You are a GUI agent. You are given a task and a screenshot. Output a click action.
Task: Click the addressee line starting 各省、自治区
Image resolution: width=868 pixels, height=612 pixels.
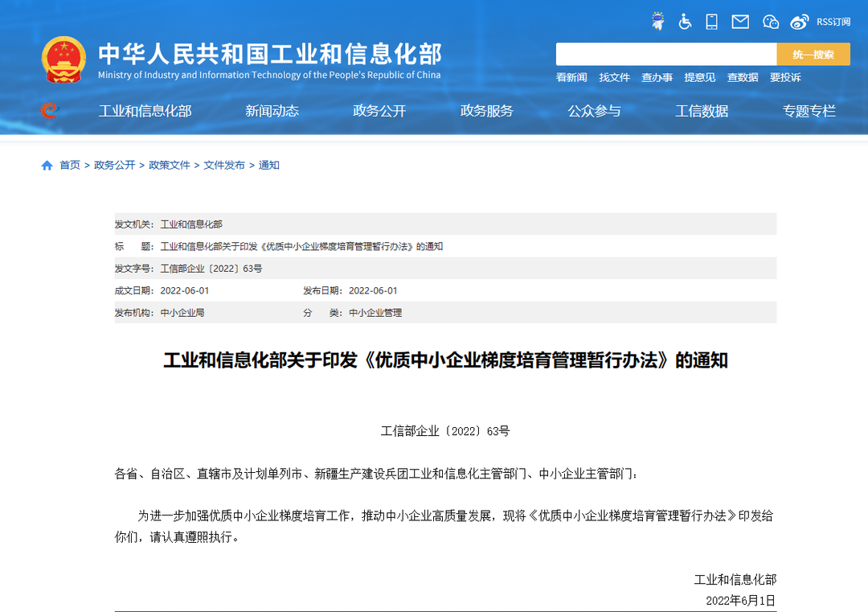tap(376, 474)
